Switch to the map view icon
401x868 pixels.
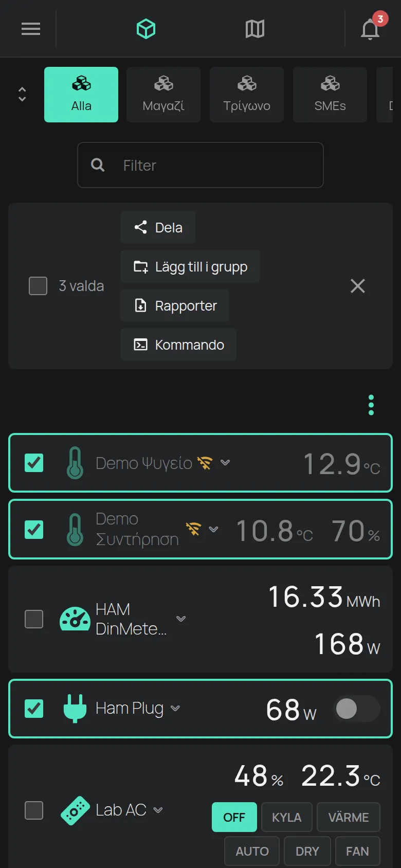pos(255,29)
